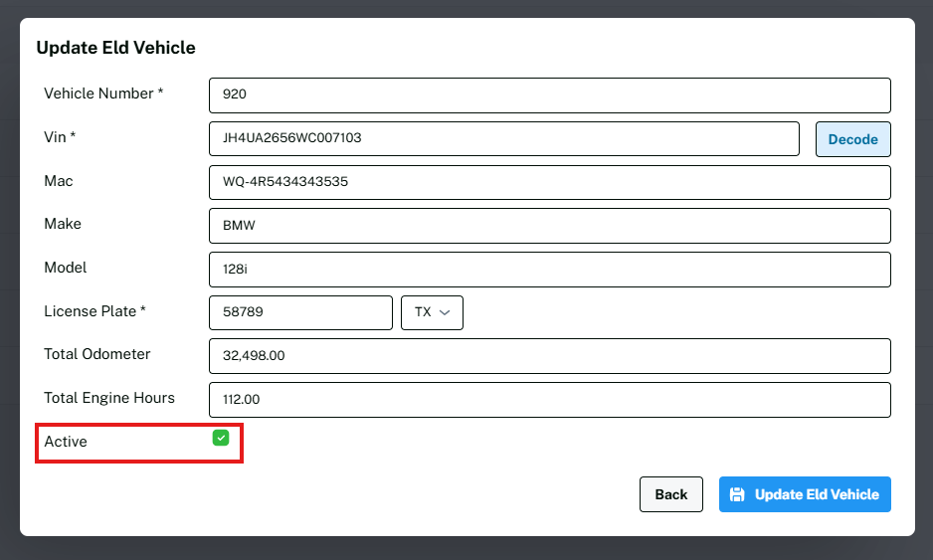Select the Mac address input field

pos(549,183)
